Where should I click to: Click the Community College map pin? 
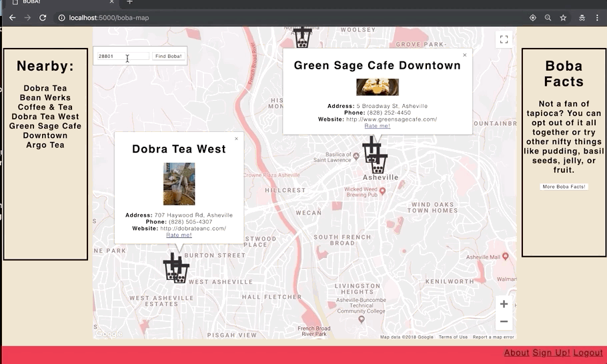tap(362, 319)
